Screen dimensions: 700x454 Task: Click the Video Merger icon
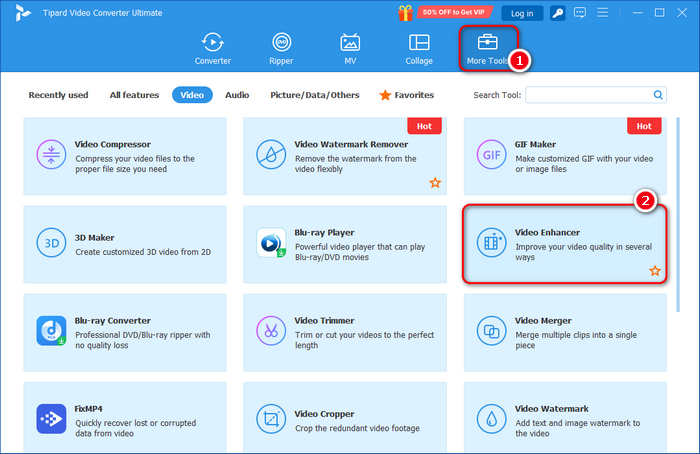491,331
